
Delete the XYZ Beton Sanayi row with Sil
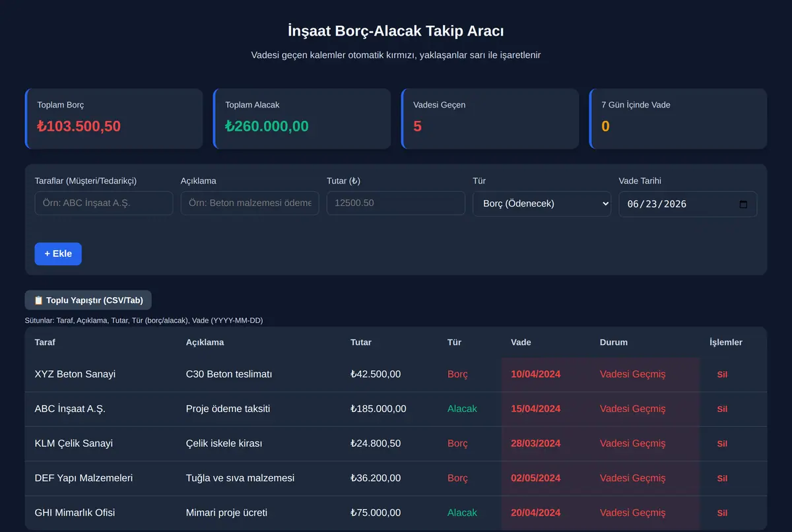(x=722, y=374)
